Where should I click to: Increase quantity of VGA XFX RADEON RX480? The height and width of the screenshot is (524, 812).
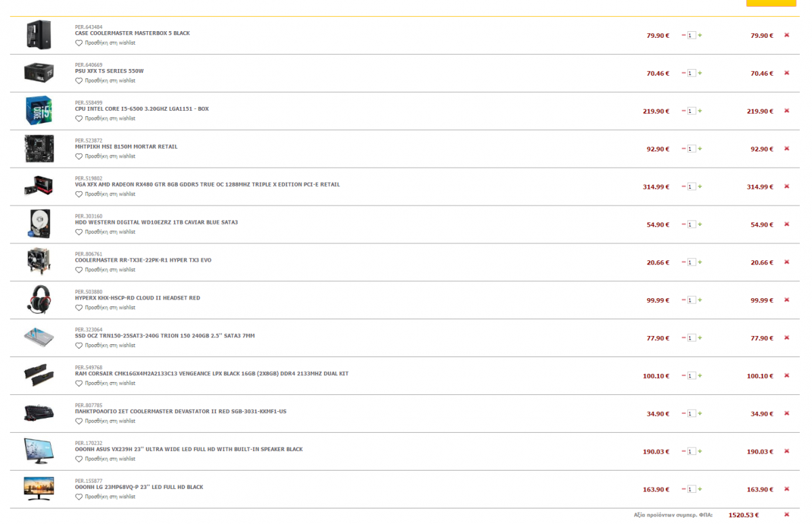[700, 187]
